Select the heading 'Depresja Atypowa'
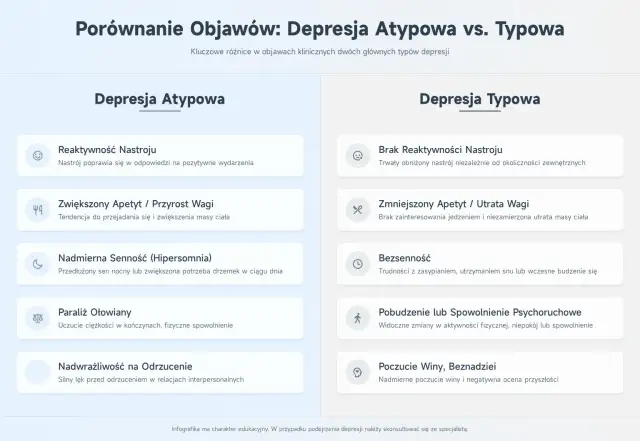The image size is (640, 441). click(x=160, y=99)
